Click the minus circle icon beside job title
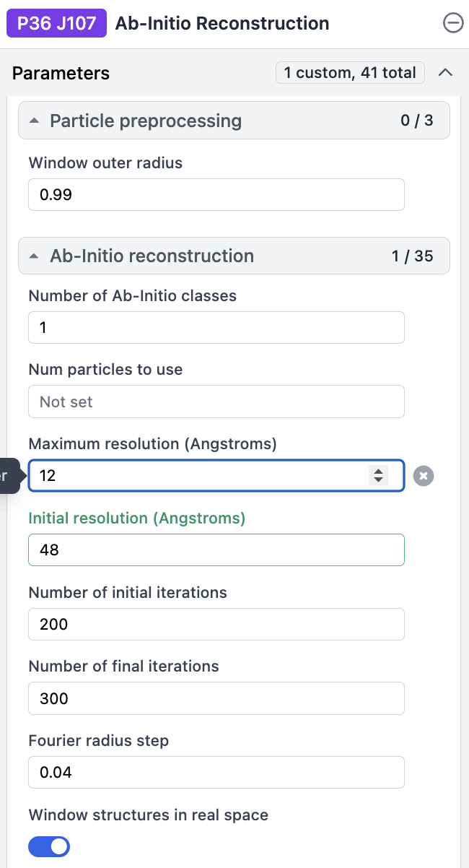 452,23
